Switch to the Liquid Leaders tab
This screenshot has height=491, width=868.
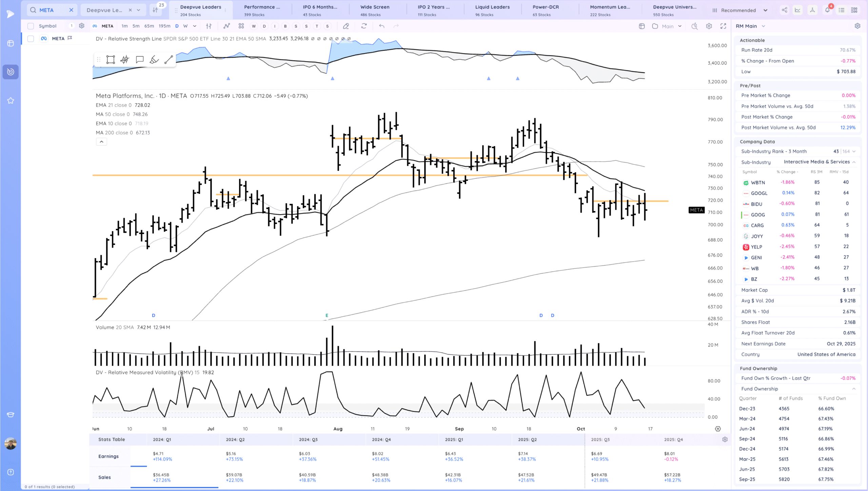492,10
